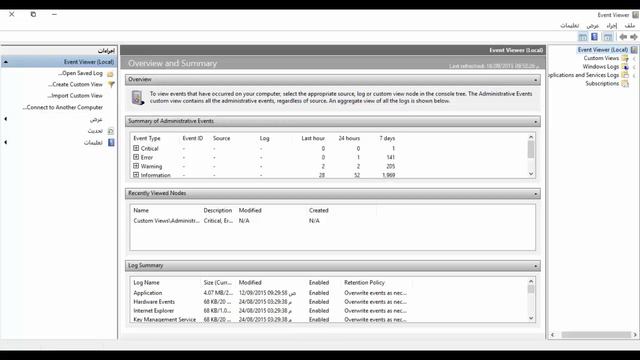Click the folder icon beside Open Saved Log

point(110,74)
